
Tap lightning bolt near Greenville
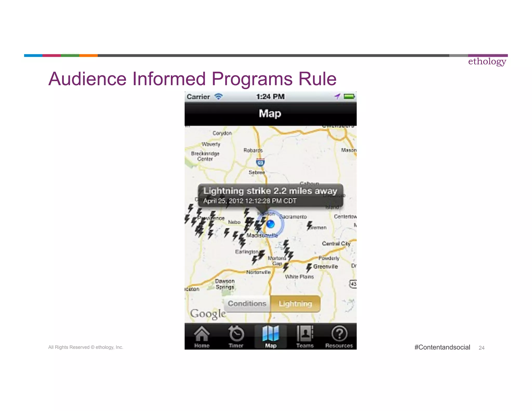click(x=309, y=268)
